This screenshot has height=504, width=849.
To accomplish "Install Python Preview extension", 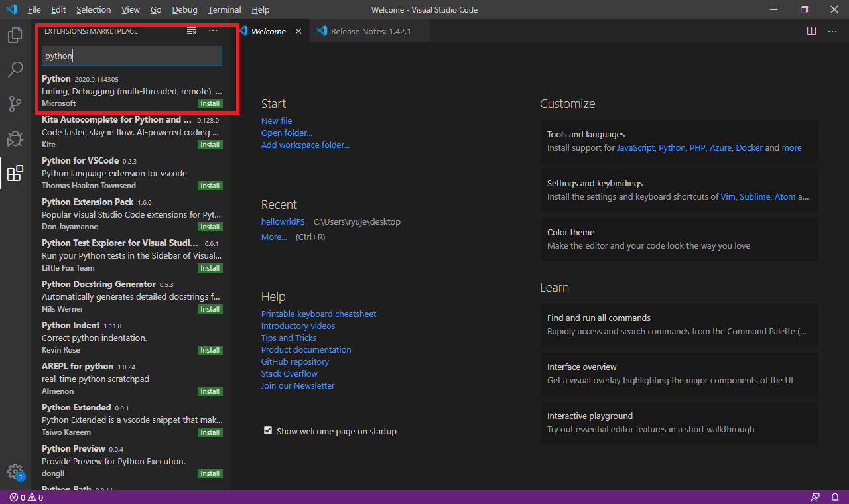I will [210, 473].
